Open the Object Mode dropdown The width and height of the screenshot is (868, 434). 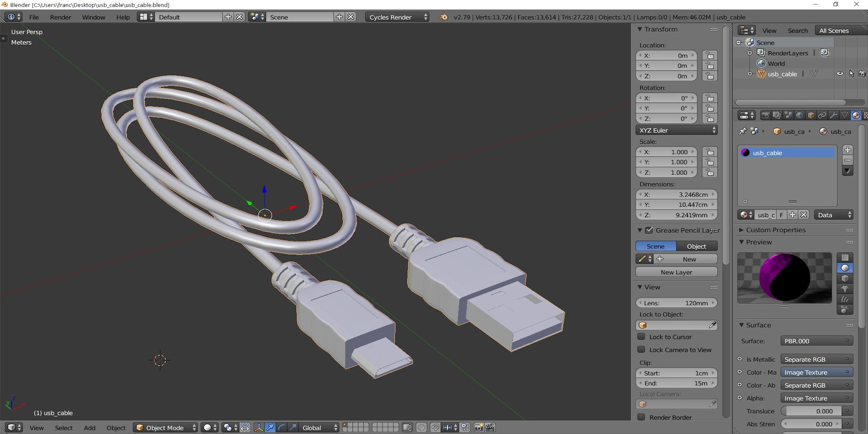pyautogui.click(x=165, y=427)
